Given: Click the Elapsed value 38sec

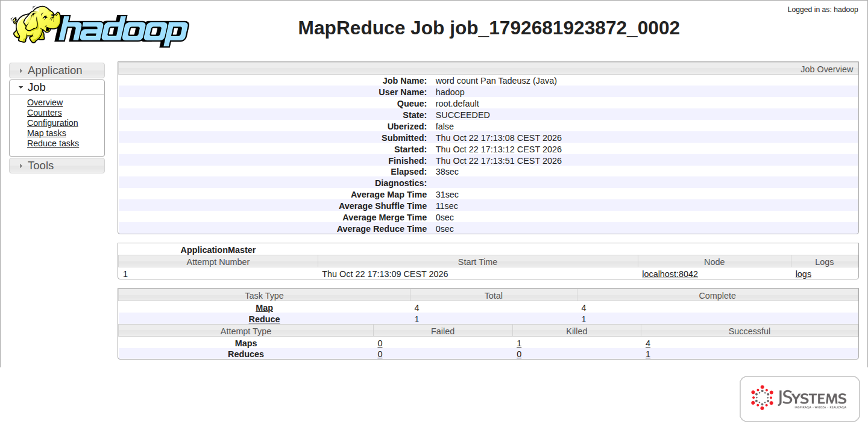Looking at the screenshot, I should tap(447, 172).
